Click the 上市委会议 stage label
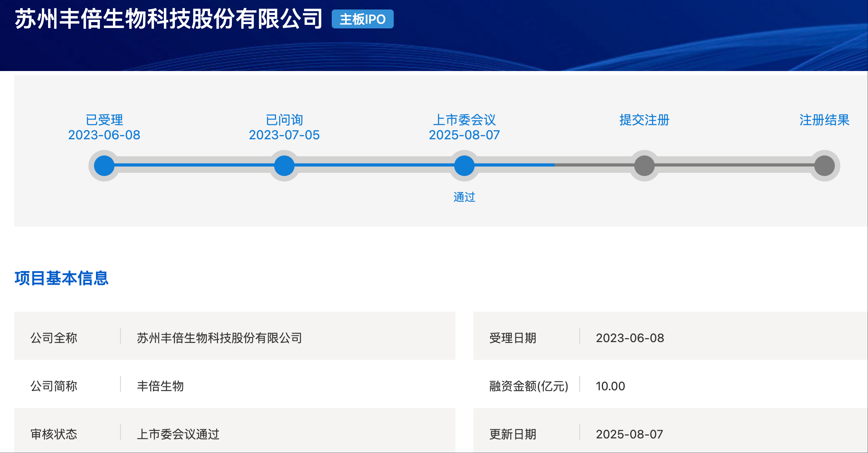The height and width of the screenshot is (453, 868). (464, 120)
